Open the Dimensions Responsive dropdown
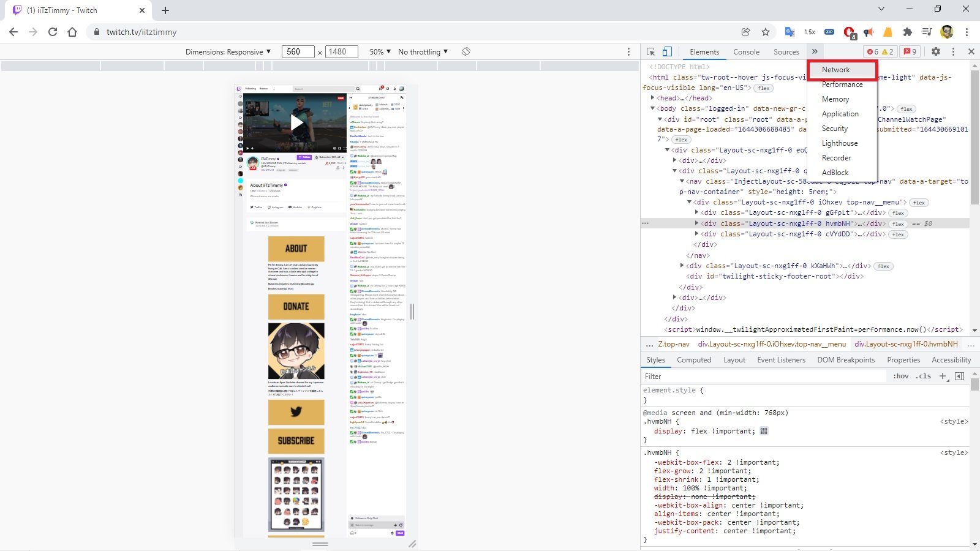Viewport: 980px width, 551px height. (x=228, y=52)
